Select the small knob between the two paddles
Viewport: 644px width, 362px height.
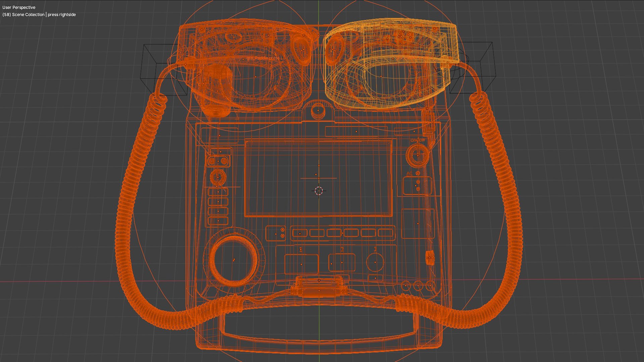[317, 110]
